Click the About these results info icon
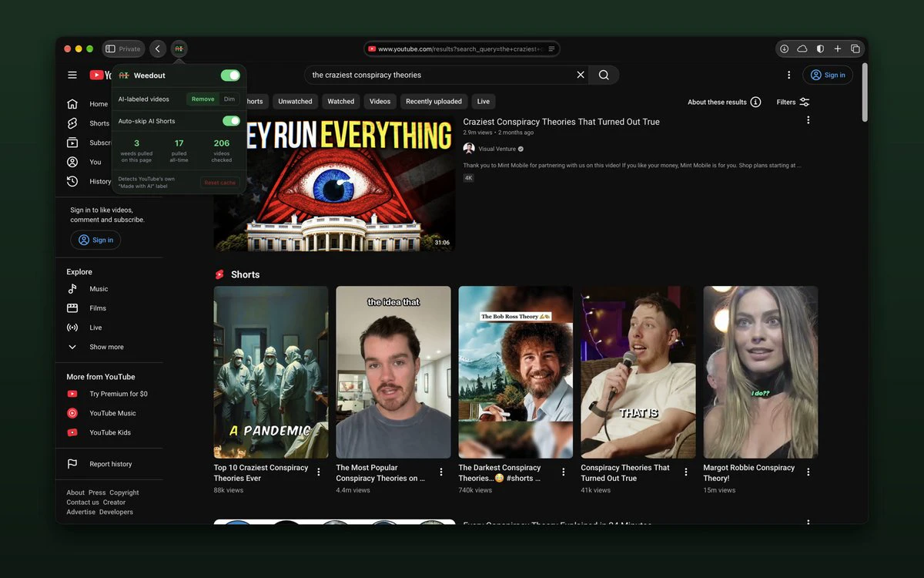Viewport: 924px width, 578px height. click(x=755, y=102)
